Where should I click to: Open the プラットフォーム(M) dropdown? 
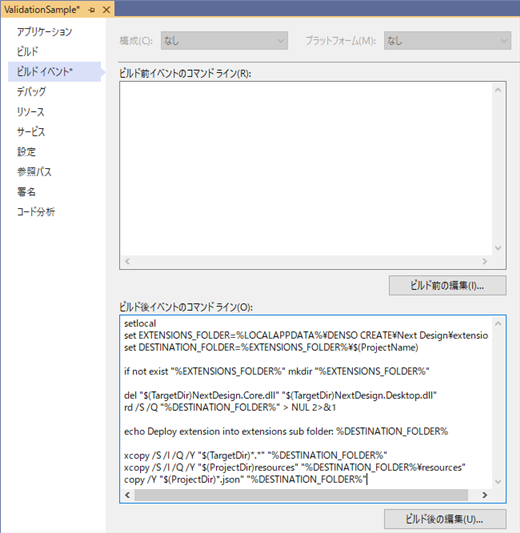(x=447, y=41)
